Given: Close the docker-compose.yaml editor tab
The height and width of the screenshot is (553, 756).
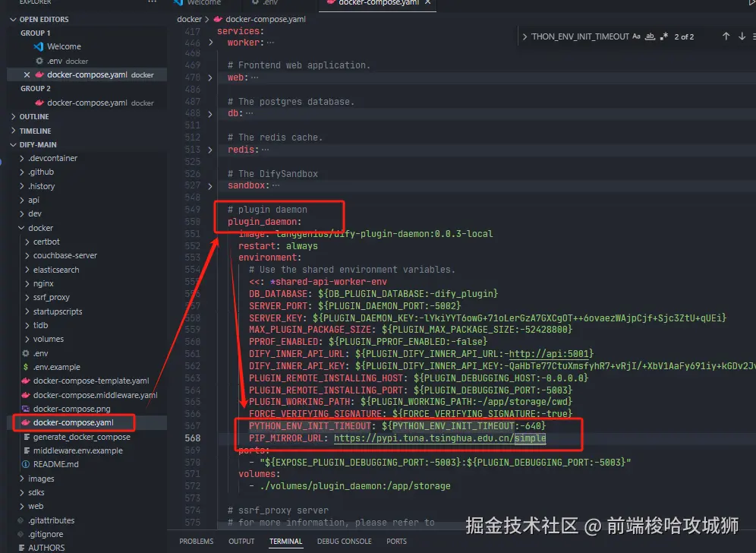Looking at the screenshot, I should 427,2.
